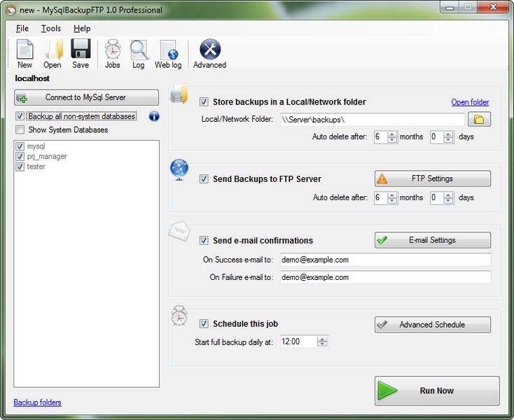Image resolution: width=514 pixels, height=420 pixels.
Task: Toggle Store backups in Local/Network folder
Action: coord(204,102)
